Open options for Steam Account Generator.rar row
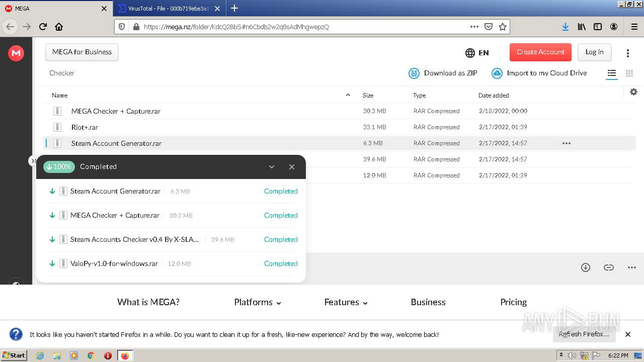The image size is (644, 362). point(567,143)
